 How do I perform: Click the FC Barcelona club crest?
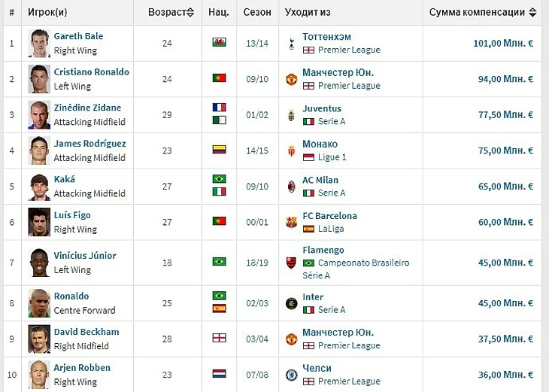[x=291, y=223]
